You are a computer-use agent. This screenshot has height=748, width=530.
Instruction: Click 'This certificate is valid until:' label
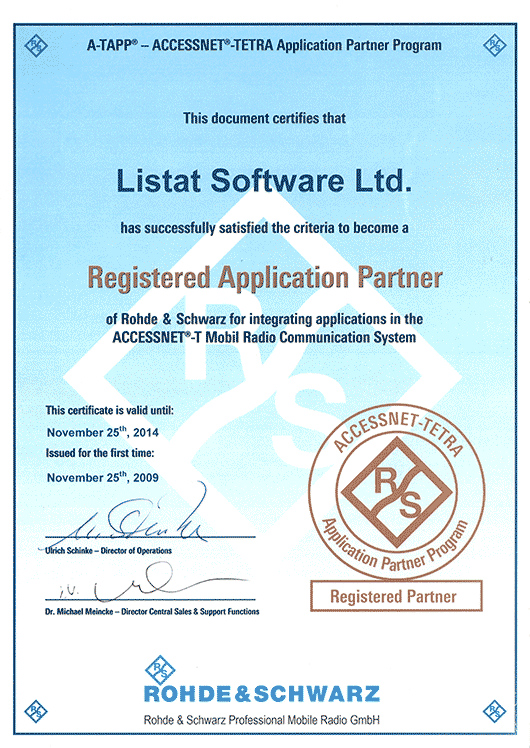tap(110, 410)
